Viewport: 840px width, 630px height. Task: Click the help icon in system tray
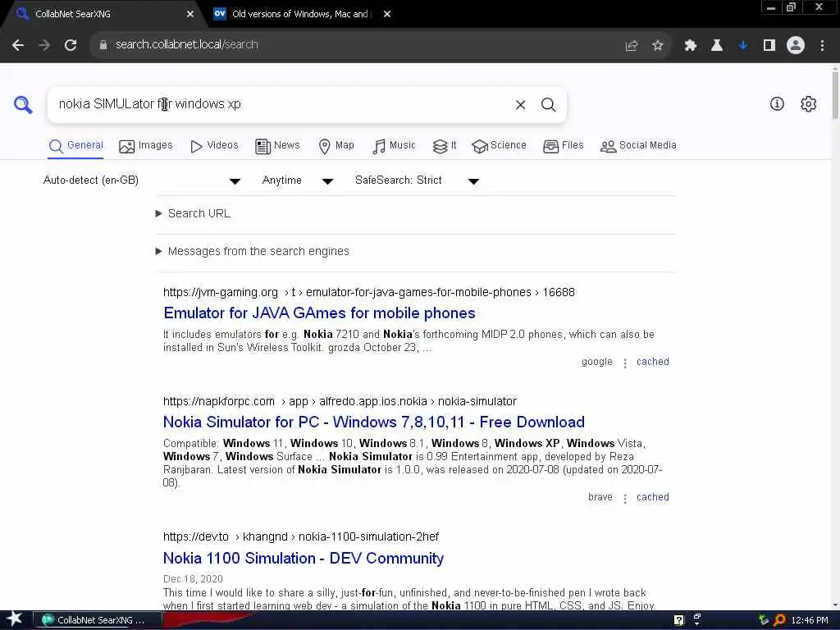coord(678,620)
